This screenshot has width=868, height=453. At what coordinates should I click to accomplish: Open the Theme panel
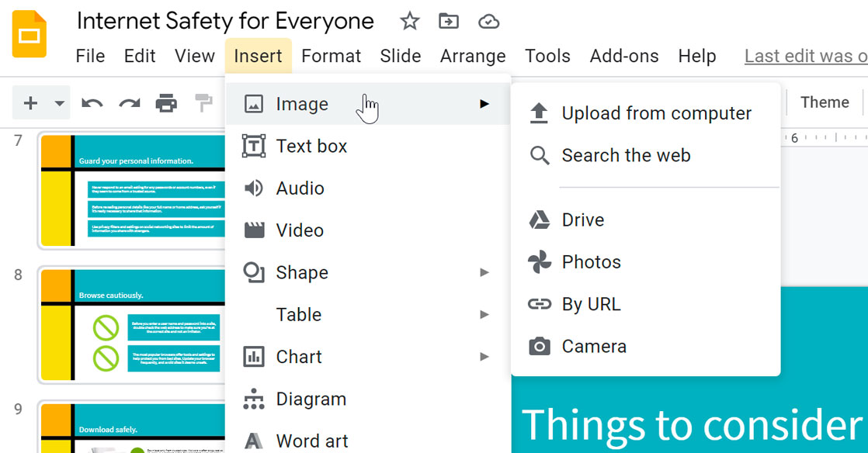824,102
